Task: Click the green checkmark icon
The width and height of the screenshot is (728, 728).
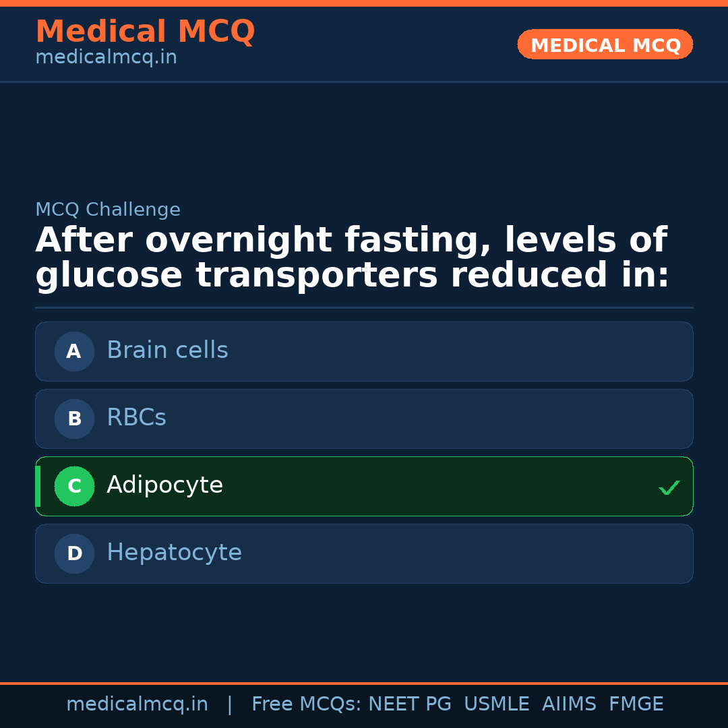Action: pos(669,487)
